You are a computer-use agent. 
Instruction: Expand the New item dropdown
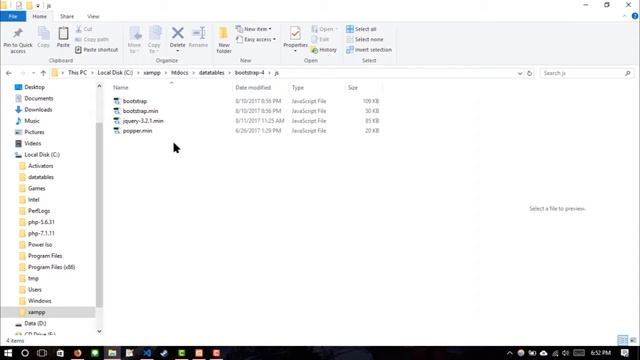pos(253,29)
